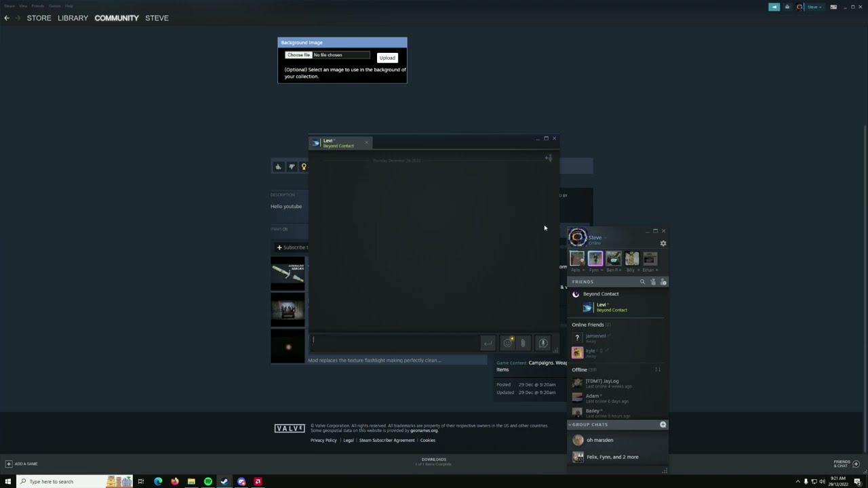Collapse the Online Friends section

[591, 325]
